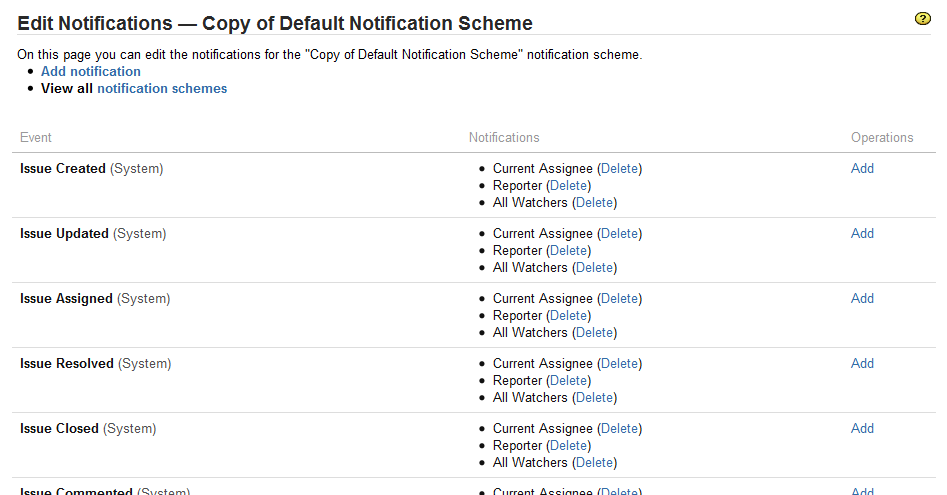
Task: Delete All Watchers from Issue Updated
Action: pos(594,268)
